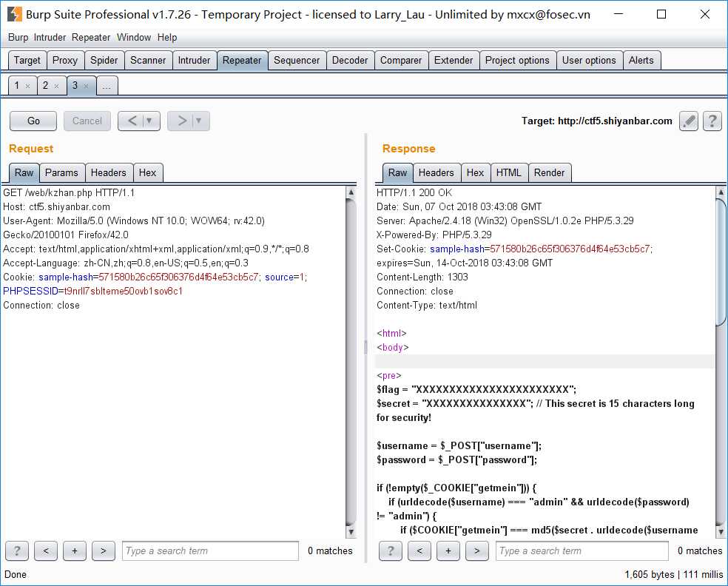Show the request Headers view
The width and height of the screenshot is (728, 586).
[x=109, y=172]
